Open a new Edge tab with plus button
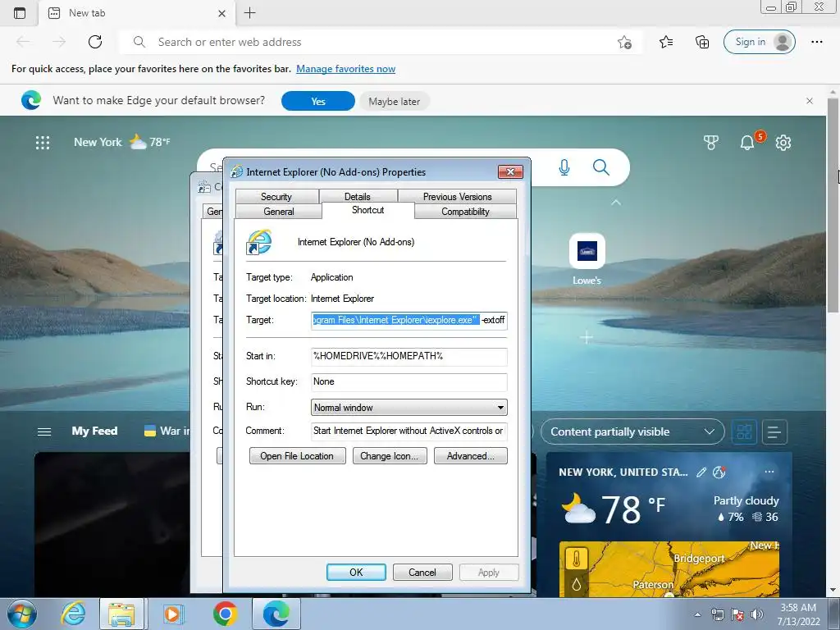The width and height of the screenshot is (840, 630). tap(249, 13)
